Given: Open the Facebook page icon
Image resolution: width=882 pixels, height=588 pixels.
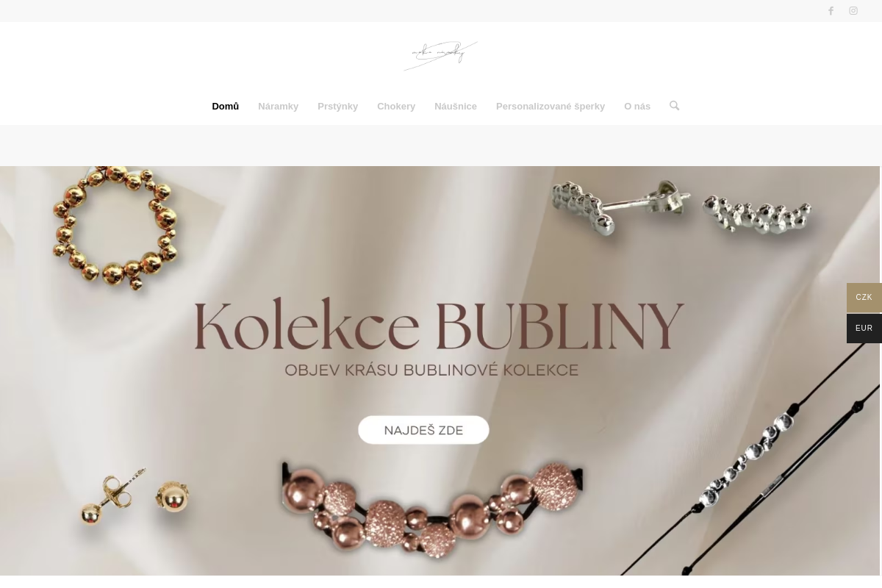Looking at the screenshot, I should [x=831, y=11].
